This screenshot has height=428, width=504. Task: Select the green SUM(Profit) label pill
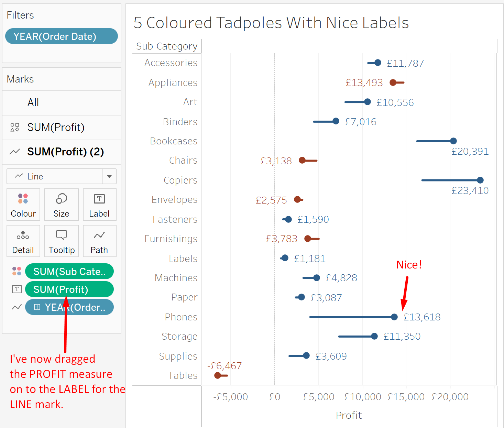69,289
